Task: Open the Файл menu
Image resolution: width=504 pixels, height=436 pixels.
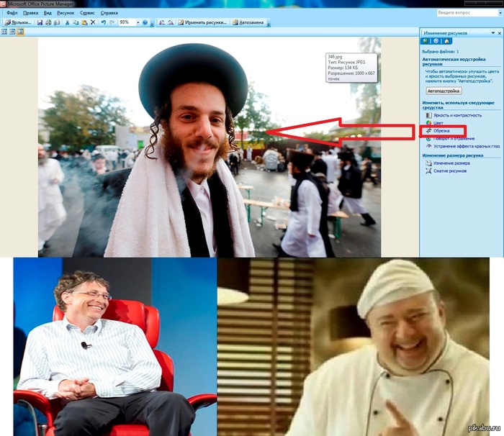Action: [x=12, y=13]
